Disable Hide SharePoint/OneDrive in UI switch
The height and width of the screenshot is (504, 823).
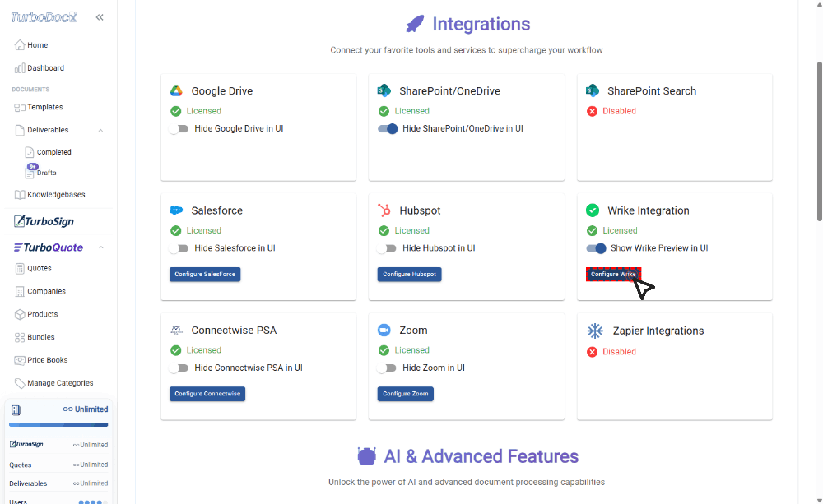click(388, 129)
